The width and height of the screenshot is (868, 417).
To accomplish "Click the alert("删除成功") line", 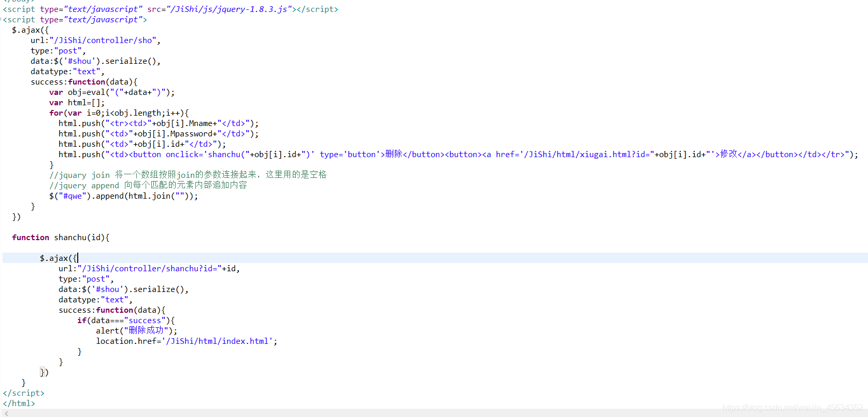I will pyautogui.click(x=136, y=331).
